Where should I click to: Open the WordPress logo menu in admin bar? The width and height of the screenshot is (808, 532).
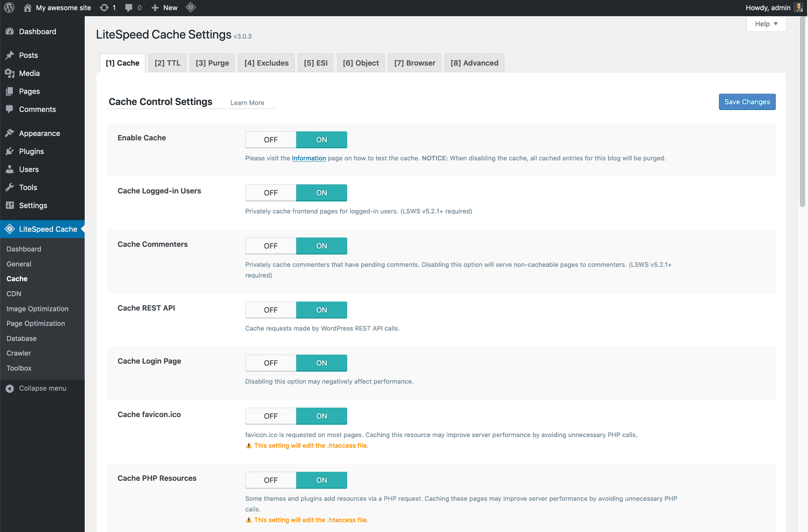tap(9, 7)
